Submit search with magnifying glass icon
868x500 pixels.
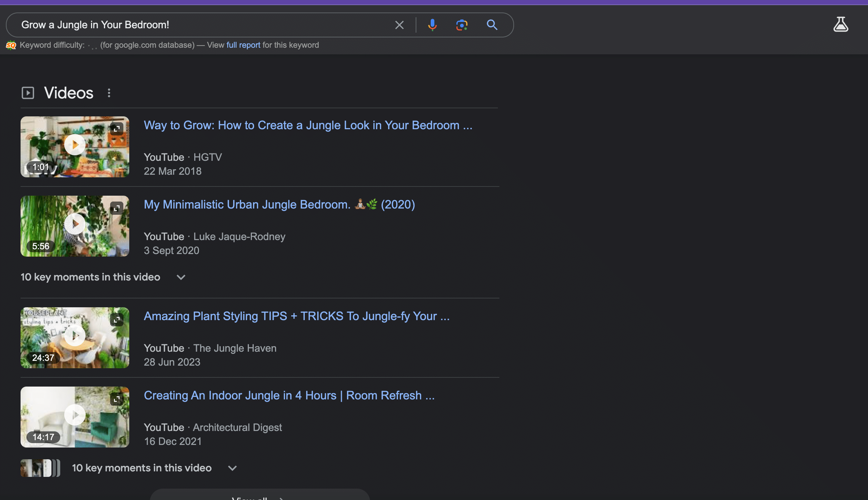(492, 25)
